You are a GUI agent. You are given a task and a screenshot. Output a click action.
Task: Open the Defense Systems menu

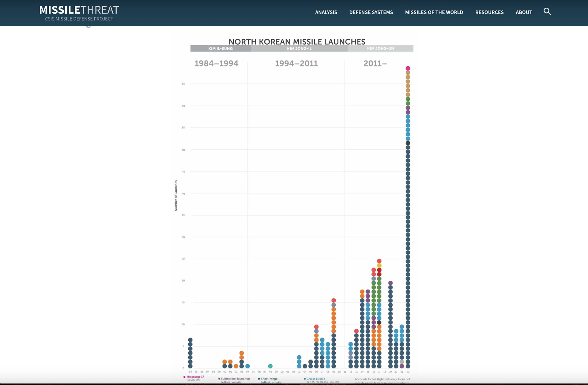(371, 12)
